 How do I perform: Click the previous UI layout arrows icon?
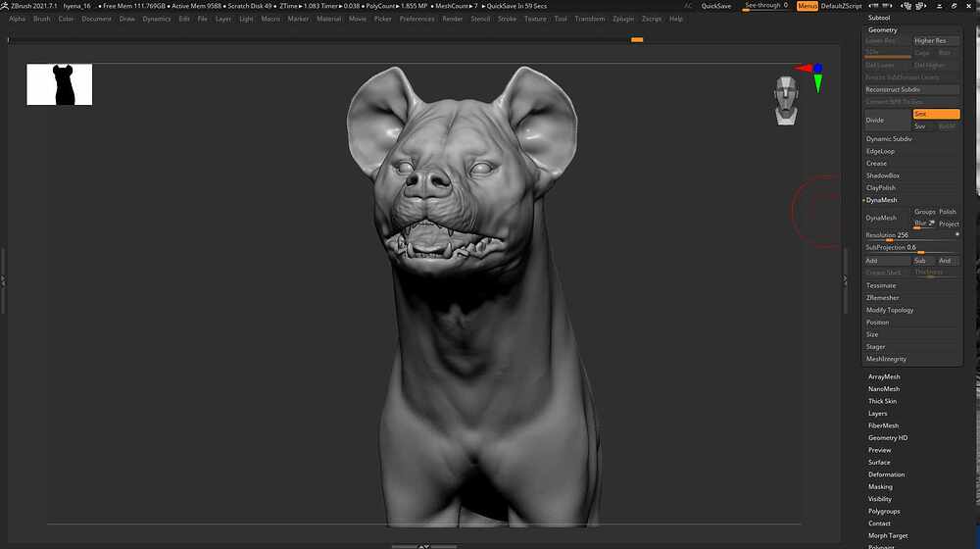[x=873, y=6]
